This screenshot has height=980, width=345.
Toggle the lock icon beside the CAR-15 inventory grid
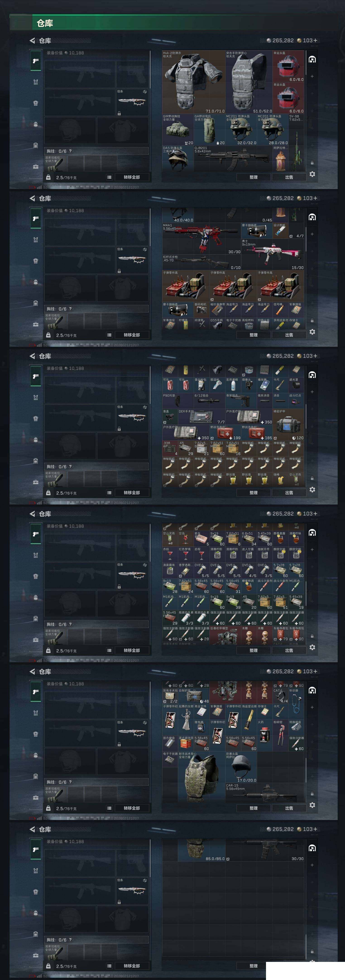[x=312, y=794]
